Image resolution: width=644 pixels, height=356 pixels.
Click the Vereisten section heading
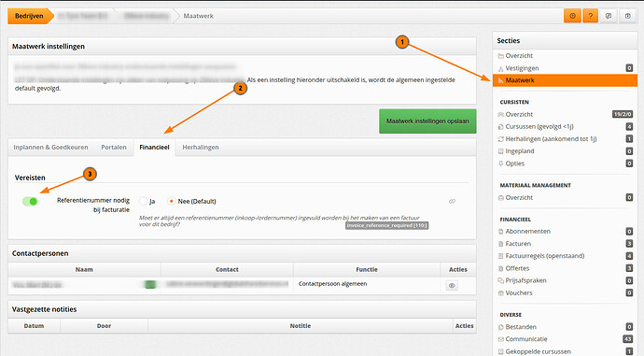click(30, 178)
